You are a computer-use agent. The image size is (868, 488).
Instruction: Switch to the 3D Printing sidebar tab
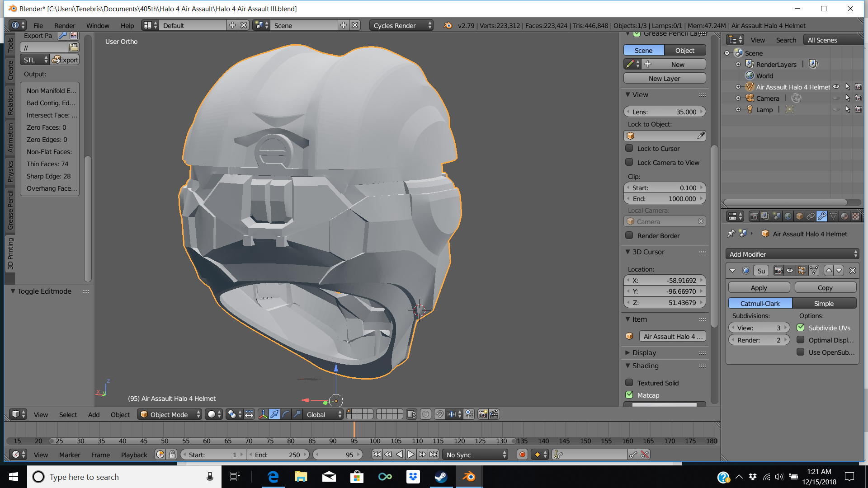tap(10, 253)
